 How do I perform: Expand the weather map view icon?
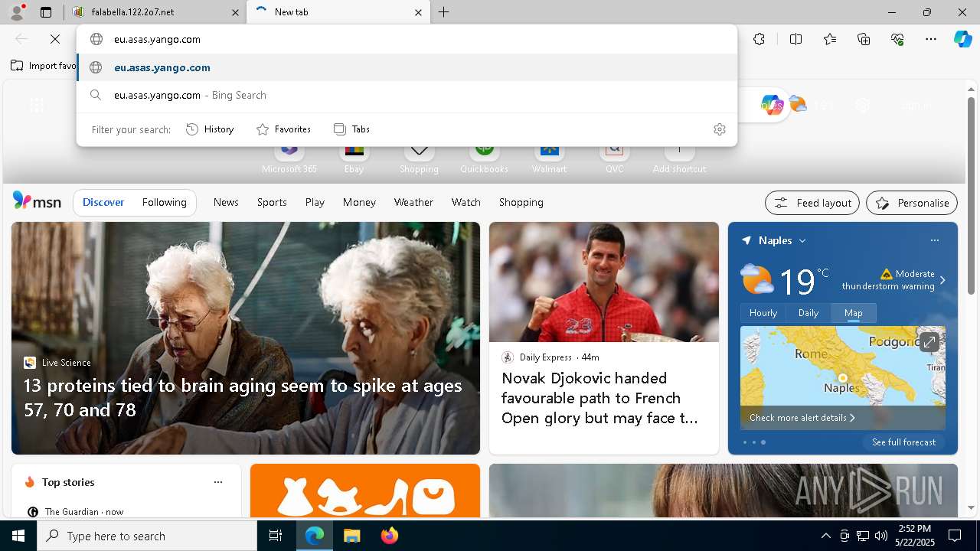tap(929, 342)
